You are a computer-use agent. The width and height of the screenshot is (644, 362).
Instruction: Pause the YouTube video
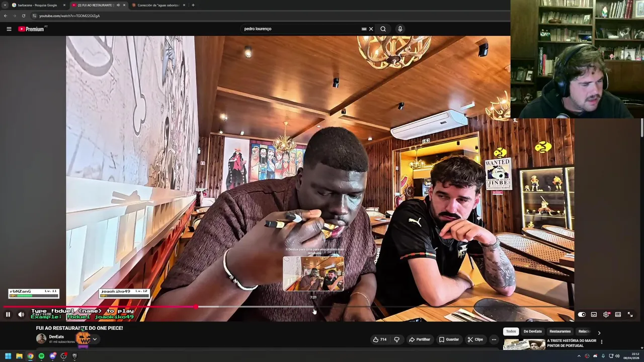click(x=8, y=314)
